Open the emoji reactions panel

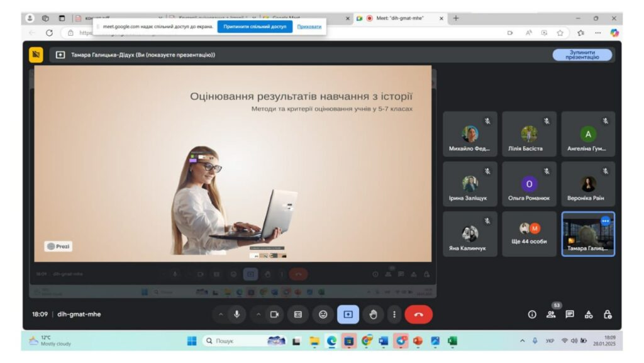[x=323, y=315]
